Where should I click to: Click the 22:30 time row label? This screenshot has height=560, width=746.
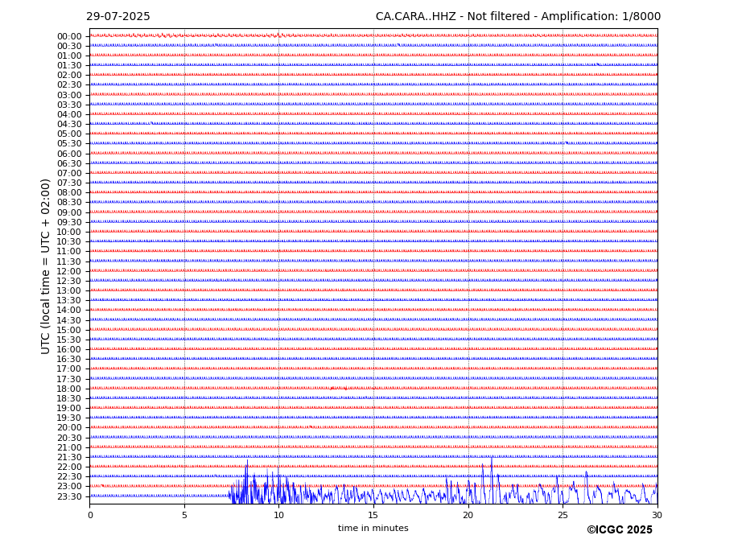[x=69, y=476]
